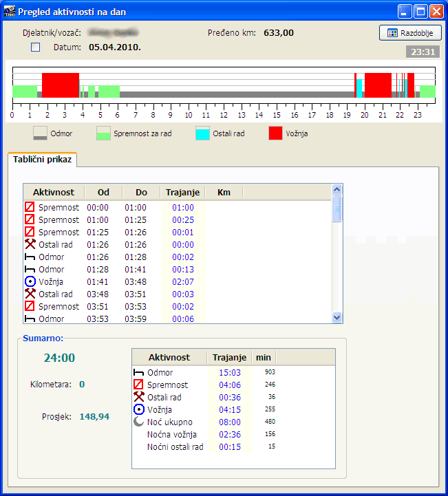Viewport: 448px width, 496px height.
Task: Click the red Vožnja legend swatch
Action: coord(276,133)
